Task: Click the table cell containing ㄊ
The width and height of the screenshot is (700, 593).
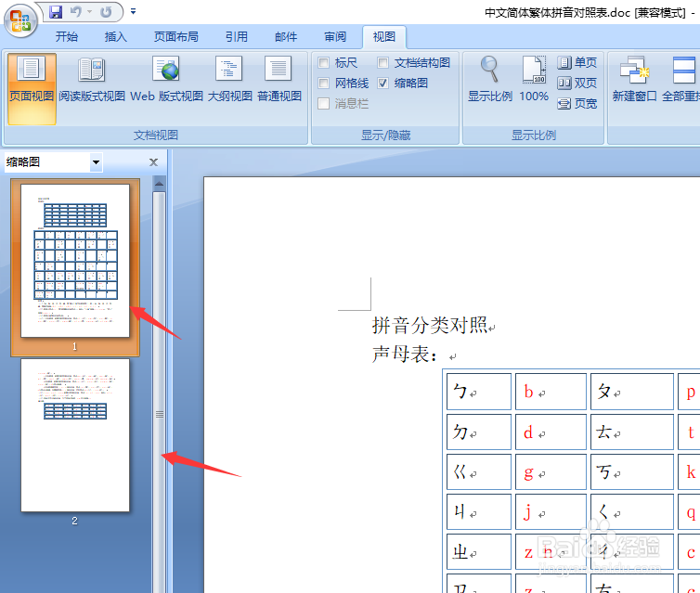Action: coord(631,432)
